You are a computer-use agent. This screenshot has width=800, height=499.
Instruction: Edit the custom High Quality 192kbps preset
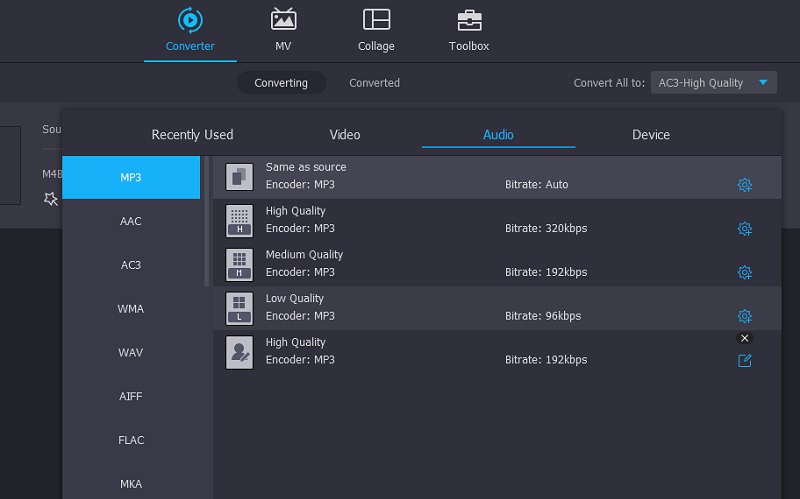pos(744,360)
